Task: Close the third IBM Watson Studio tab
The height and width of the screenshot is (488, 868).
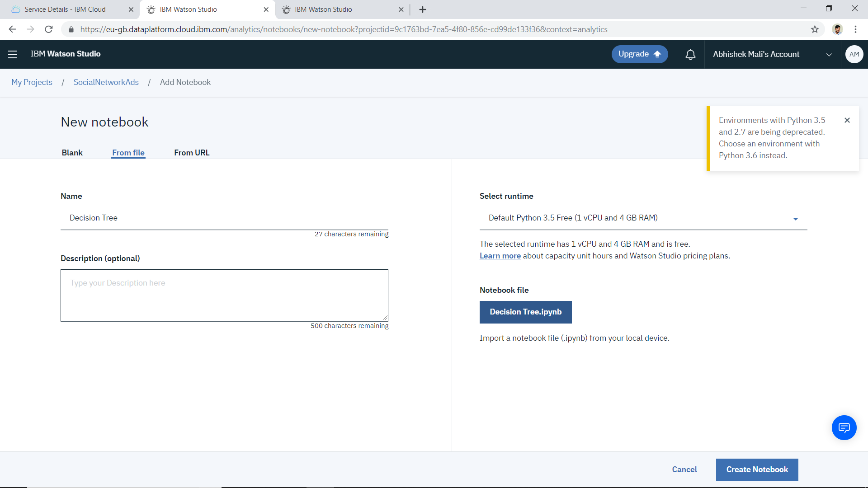Action: click(401, 9)
